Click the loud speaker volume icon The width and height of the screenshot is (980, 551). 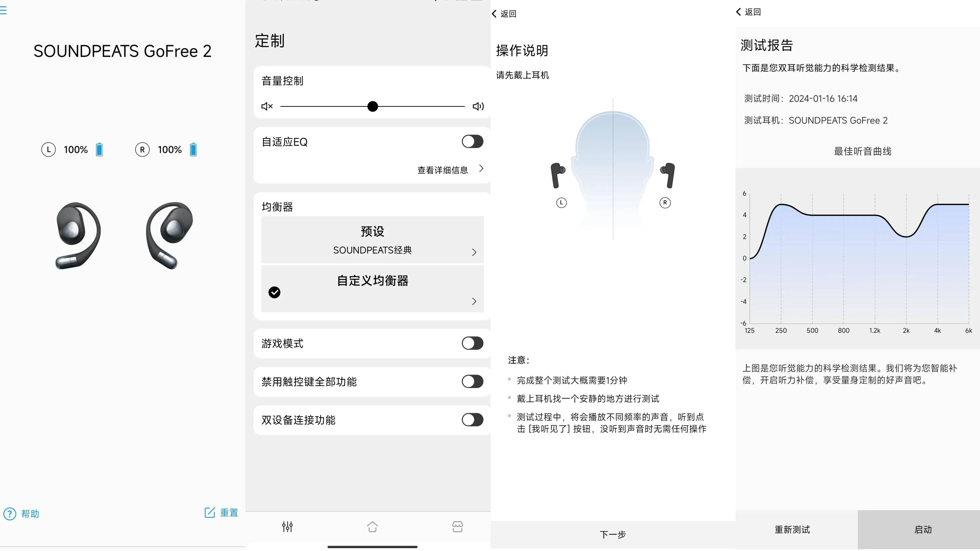click(x=478, y=106)
